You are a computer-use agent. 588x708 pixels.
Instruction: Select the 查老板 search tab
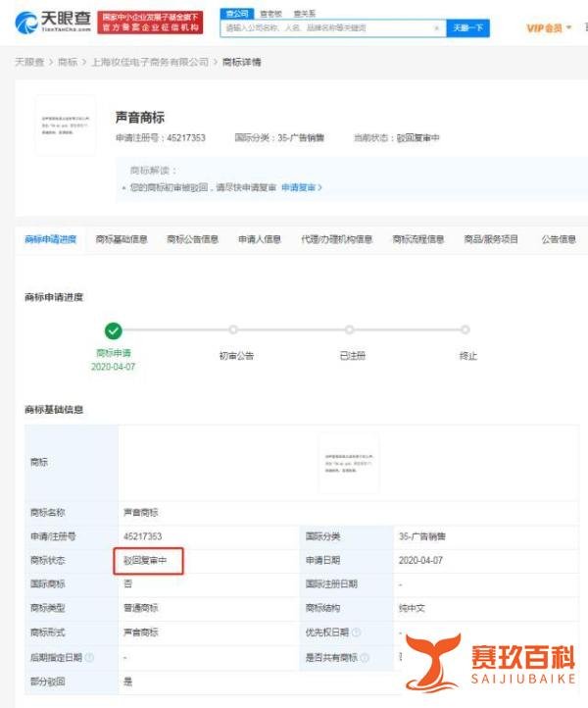tap(270, 14)
